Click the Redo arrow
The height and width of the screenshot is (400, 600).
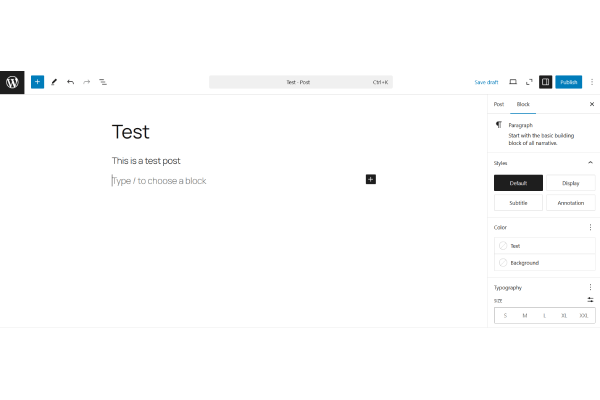click(x=86, y=82)
